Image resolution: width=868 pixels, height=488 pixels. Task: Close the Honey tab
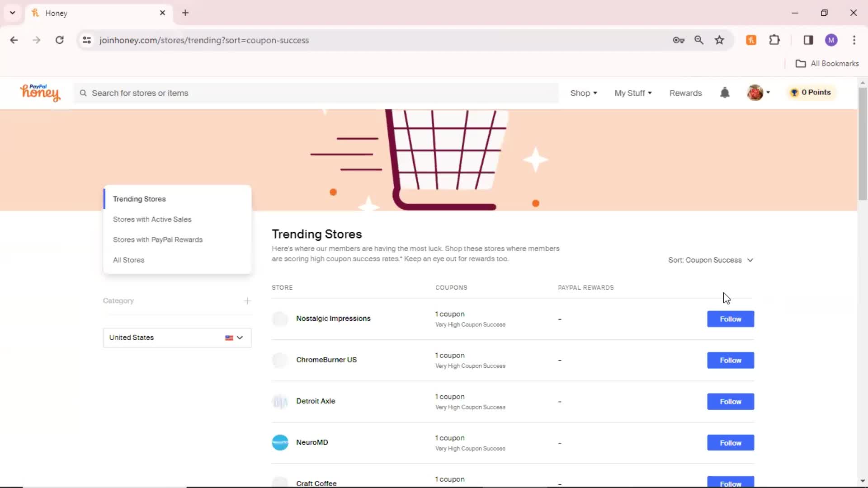[x=162, y=13]
